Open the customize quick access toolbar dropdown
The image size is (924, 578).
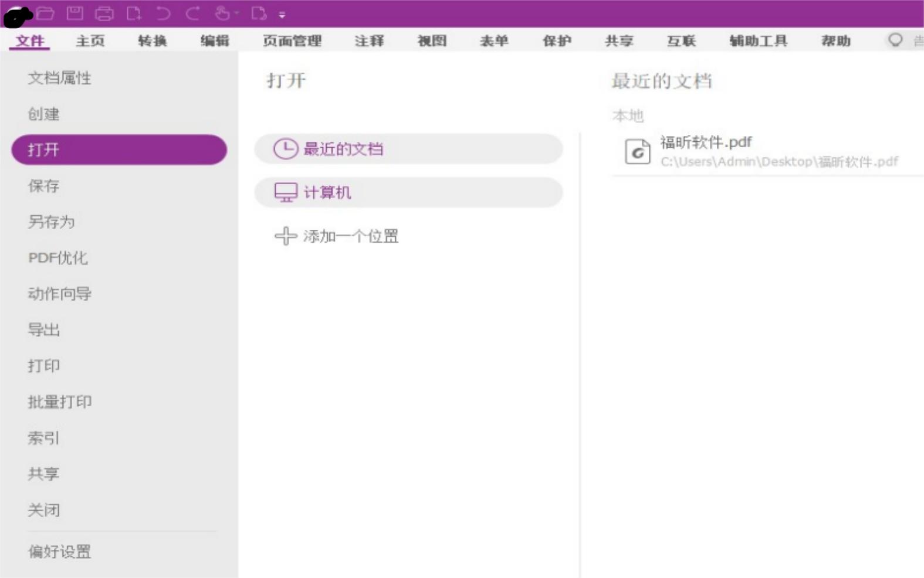coord(282,15)
